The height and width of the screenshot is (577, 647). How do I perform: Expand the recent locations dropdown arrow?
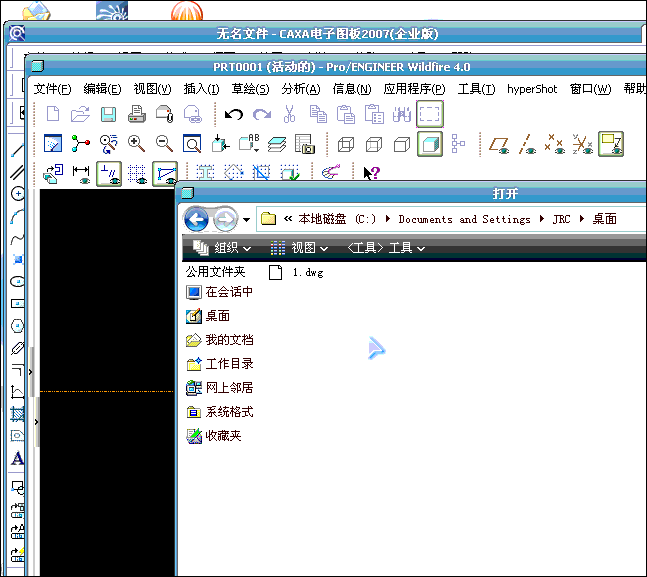coord(246,219)
